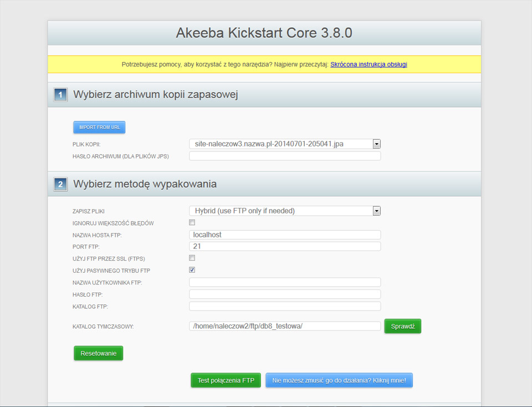Click the KATALOG TYMCZASOWY label
The image size is (532, 407).
pos(103,327)
